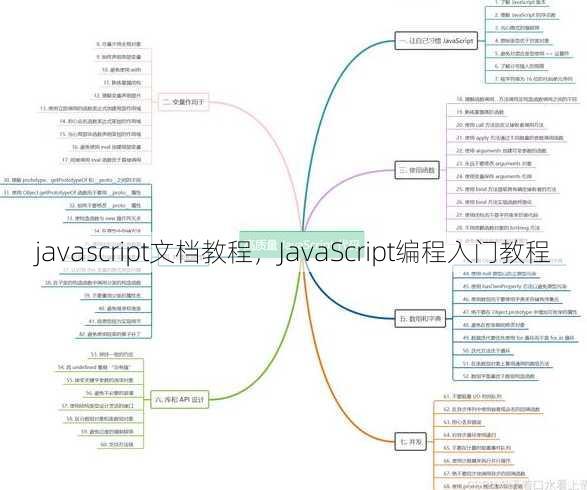Select the '六、库和 API 设计' branch node
The width and height of the screenshot is (587, 490).
(x=180, y=399)
